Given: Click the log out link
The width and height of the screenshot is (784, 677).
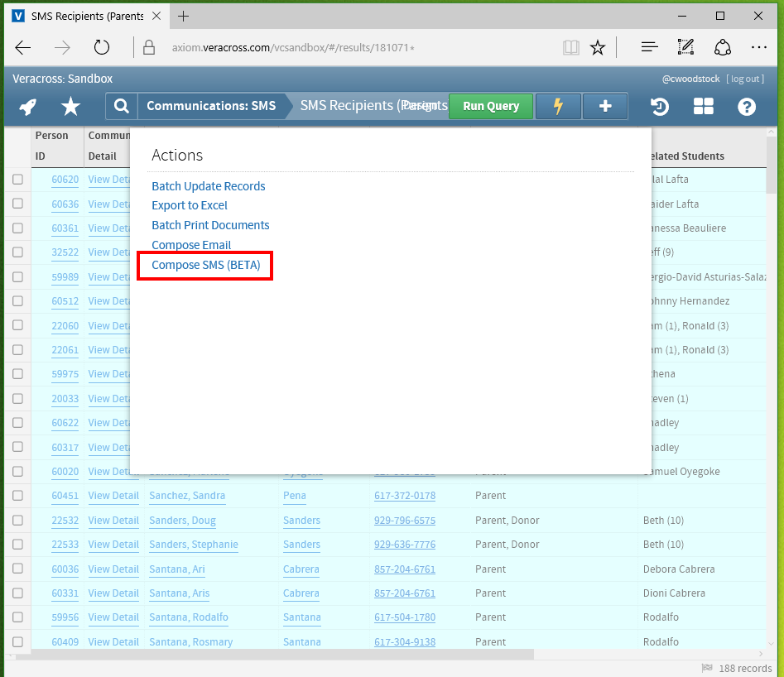Looking at the screenshot, I should 744,79.
